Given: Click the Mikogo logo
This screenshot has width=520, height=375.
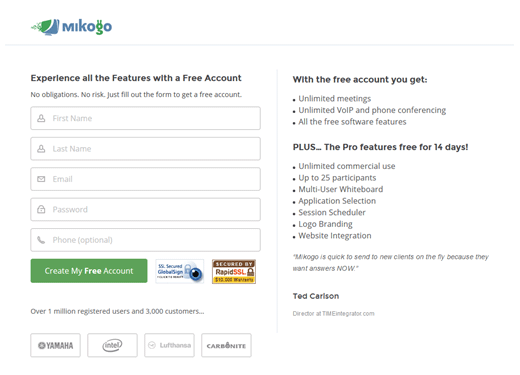Looking at the screenshot, I should 71,27.
